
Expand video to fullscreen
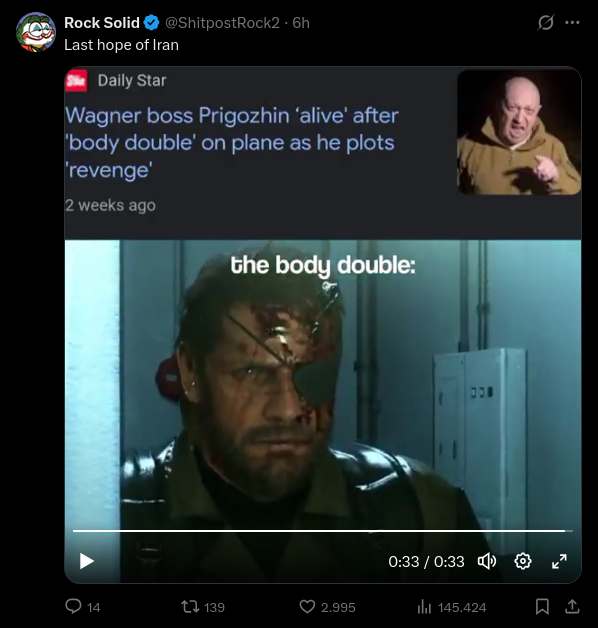pyautogui.click(x=559, y=561)
